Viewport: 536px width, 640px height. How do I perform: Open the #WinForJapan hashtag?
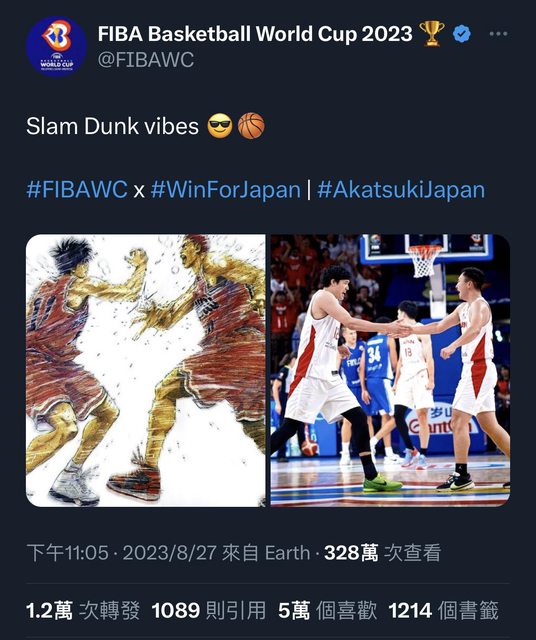tap(226, 190)
